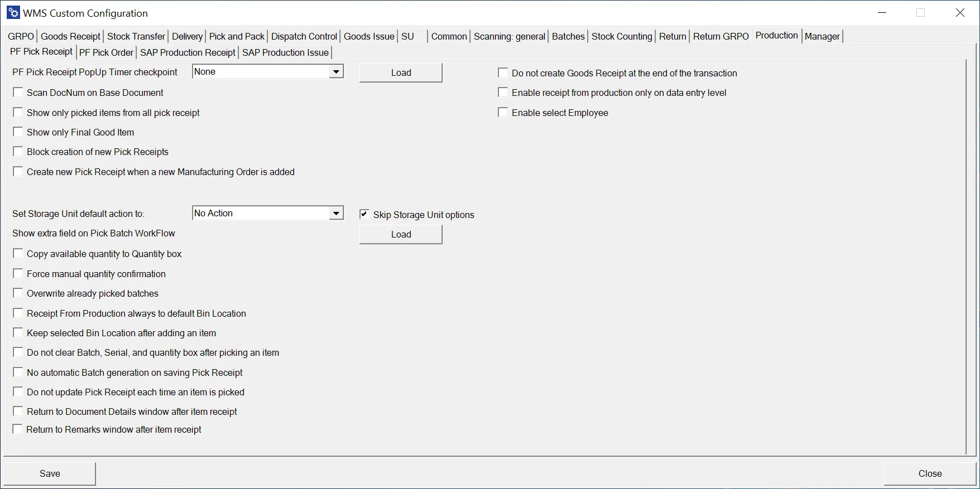
Task: Go to the Stock Counting tab
Action: [622, 36]
